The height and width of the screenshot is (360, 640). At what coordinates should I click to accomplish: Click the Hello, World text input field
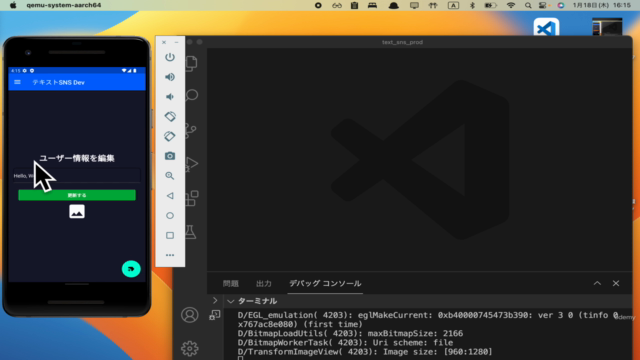pos(77,176)
